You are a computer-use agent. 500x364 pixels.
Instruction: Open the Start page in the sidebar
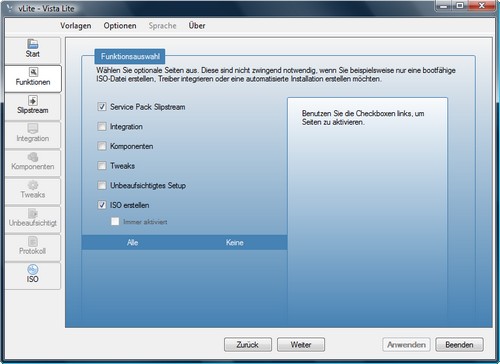point(33,50)
